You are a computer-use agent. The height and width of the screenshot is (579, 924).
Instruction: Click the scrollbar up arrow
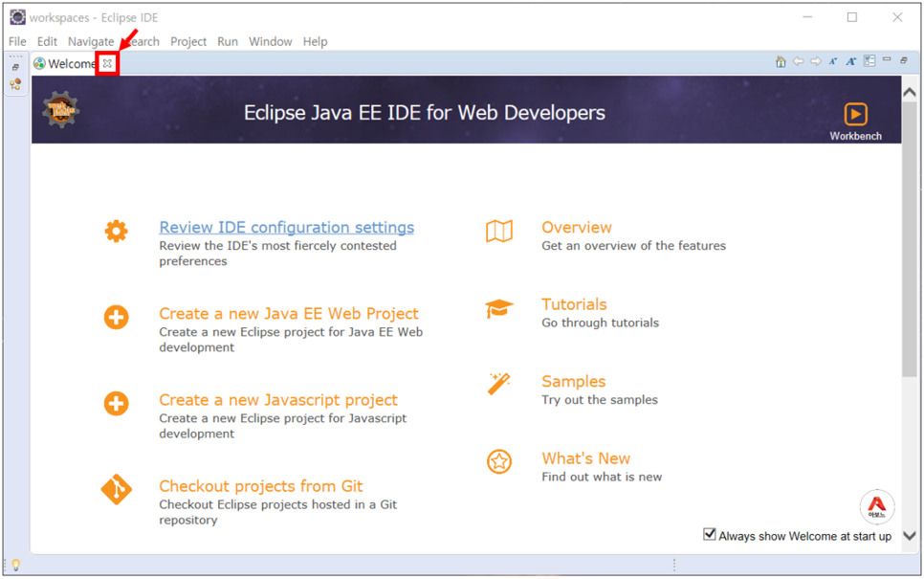pos(910,92)
